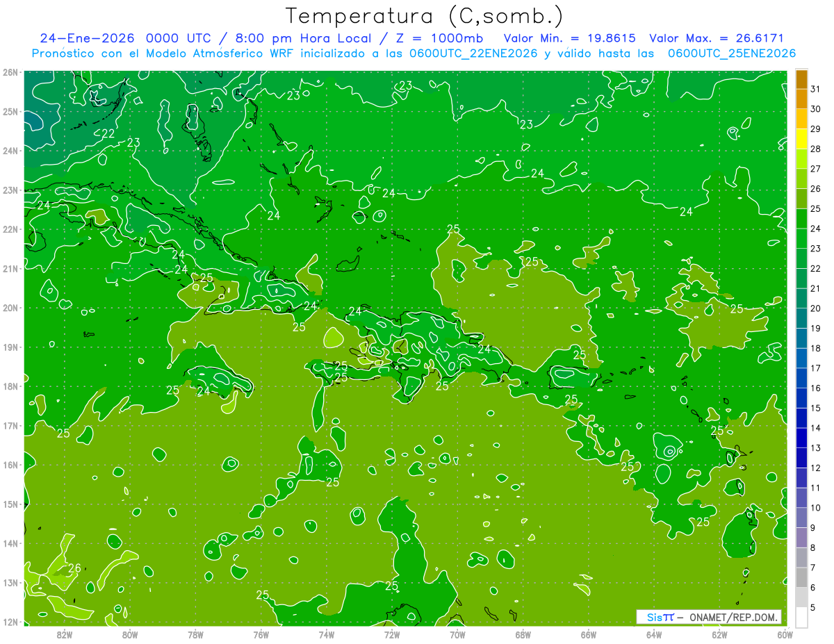Click the "20N" latitude axis label
Viewport: 834px width, 644px height.
10,308
